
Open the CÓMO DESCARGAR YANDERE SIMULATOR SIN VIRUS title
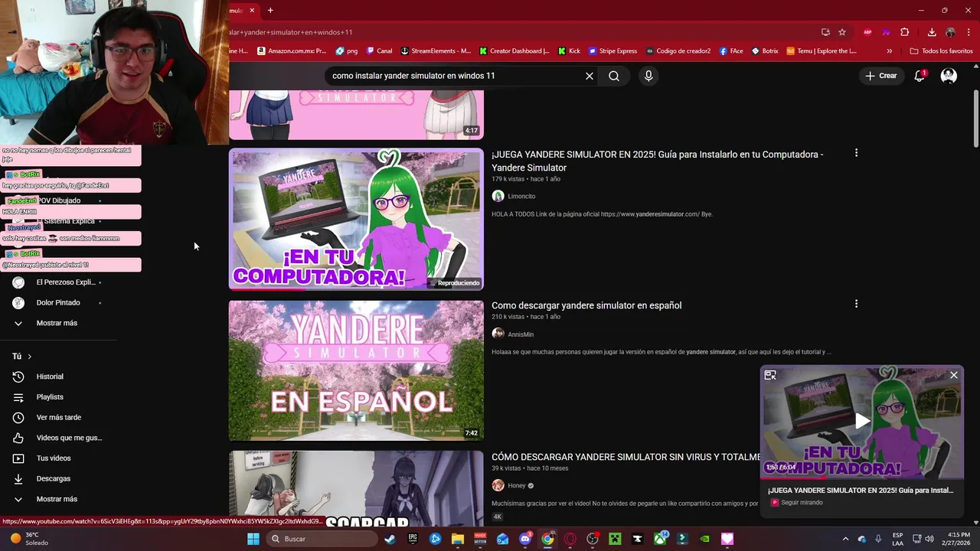pos(626,457)
